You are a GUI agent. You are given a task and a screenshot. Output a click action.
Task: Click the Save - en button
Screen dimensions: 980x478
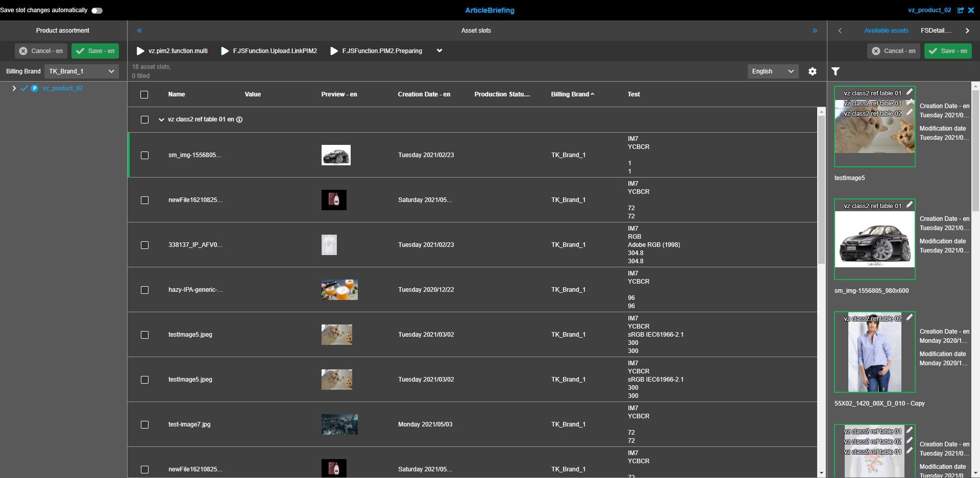[95, 51]
